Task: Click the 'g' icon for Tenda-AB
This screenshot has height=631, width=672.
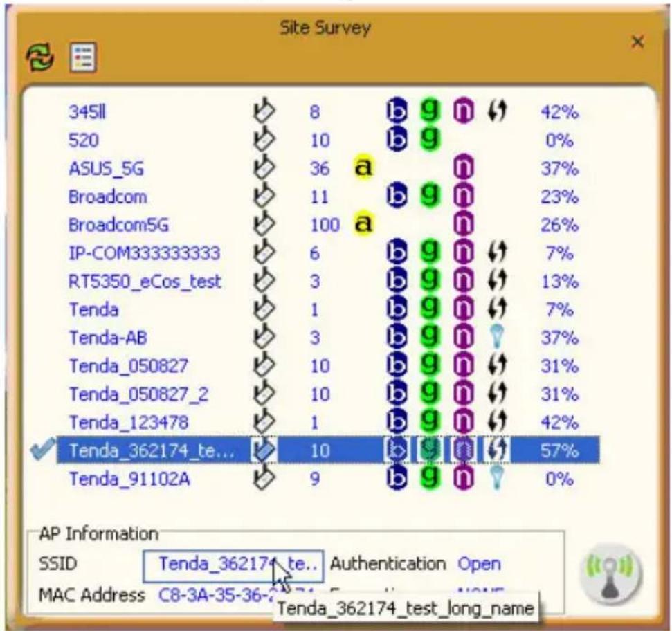Action: point(430,337)
